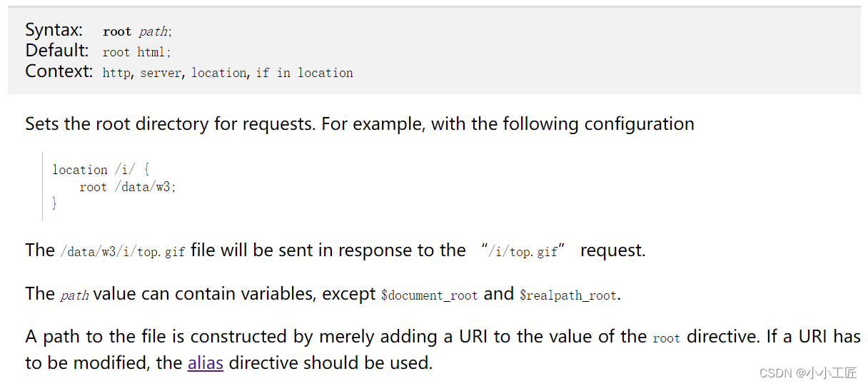This screenshot has height=386, width=868.
Task: Click the 'server' context keyword
Action: [161, 73]
